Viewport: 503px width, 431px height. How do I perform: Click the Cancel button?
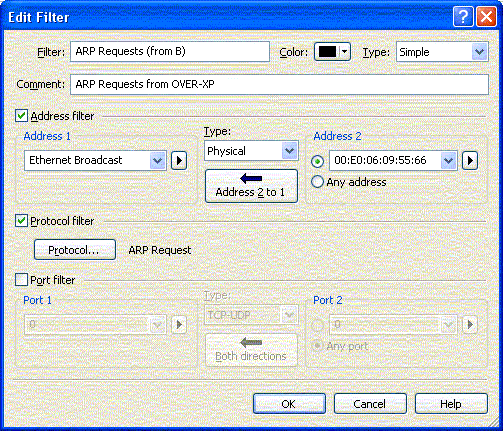pos(370,404)
